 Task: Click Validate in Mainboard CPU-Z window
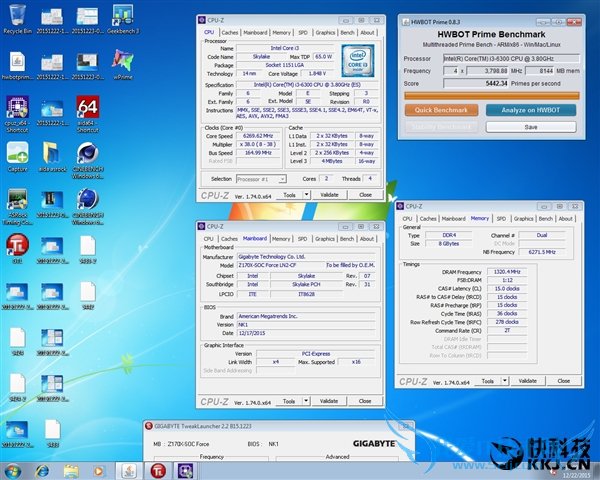(329, 401)
